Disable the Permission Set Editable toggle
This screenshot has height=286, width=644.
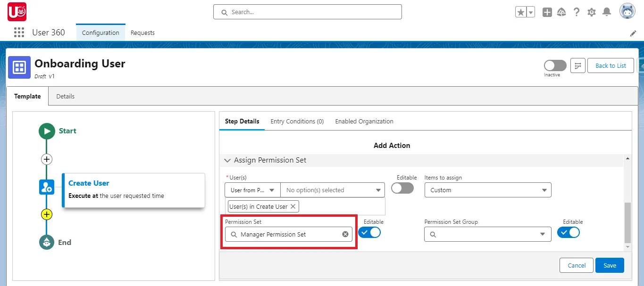click(x=369, y=232)
